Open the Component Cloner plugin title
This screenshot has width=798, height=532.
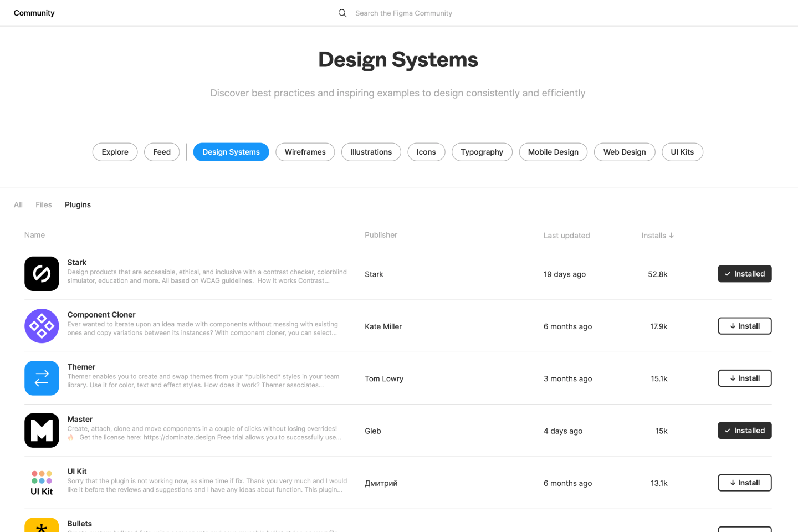coord(101,315)
